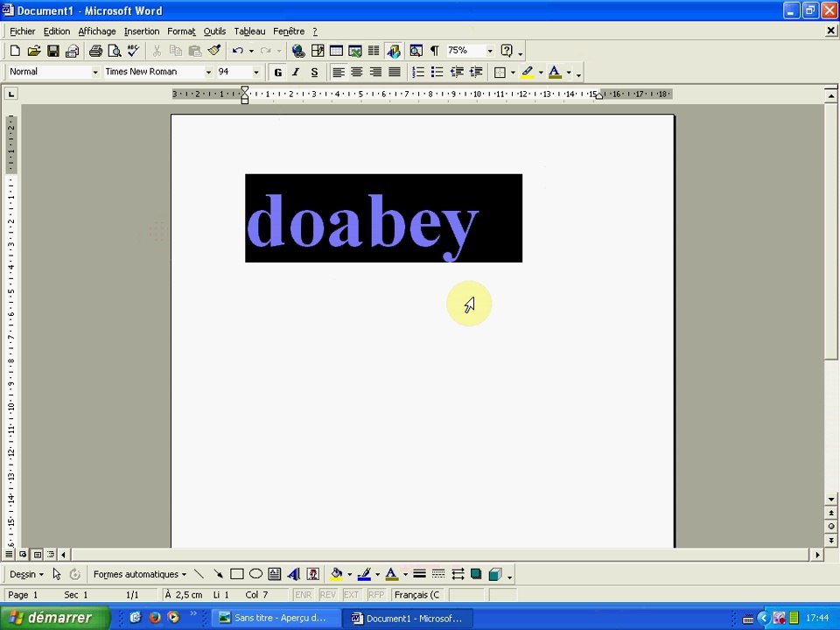Open the Insertion menu
The height and width of the screenshot is (630, 840).
pyautogui.click(x=142, y=31)
